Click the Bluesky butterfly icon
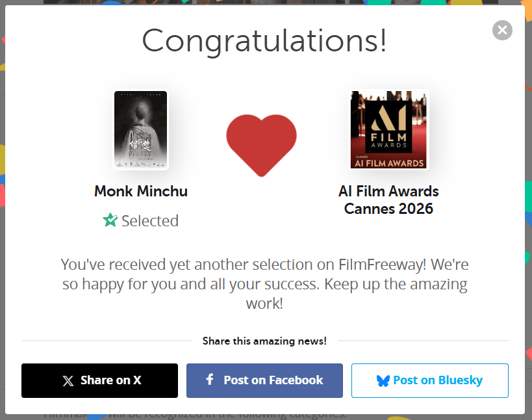This screenshot has height=420, width=532. click(x=383, y=381)
